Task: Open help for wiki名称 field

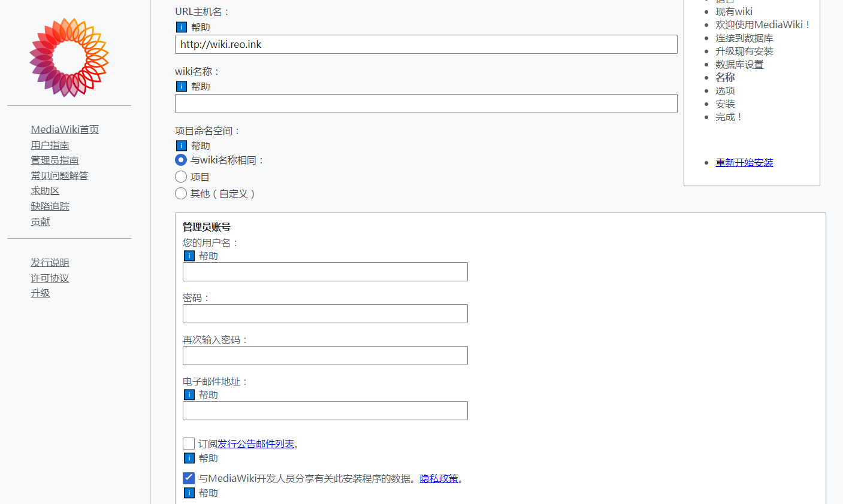Action: 181,86
